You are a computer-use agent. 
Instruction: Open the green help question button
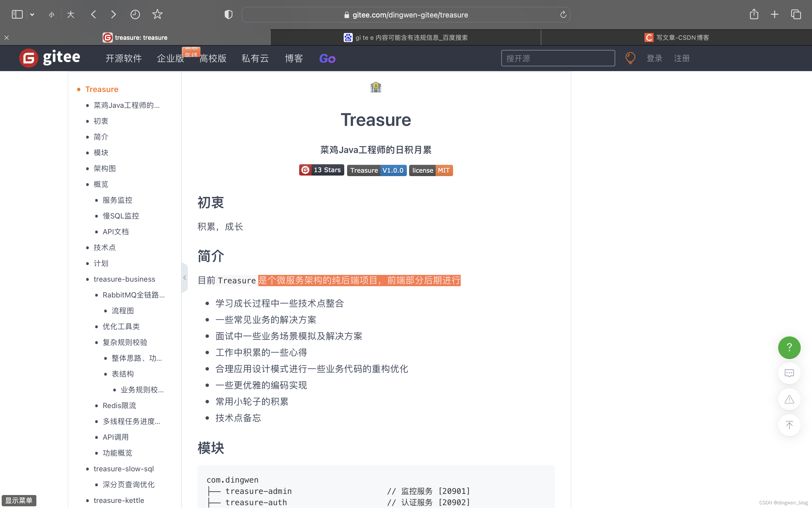[x=789, y=347]
